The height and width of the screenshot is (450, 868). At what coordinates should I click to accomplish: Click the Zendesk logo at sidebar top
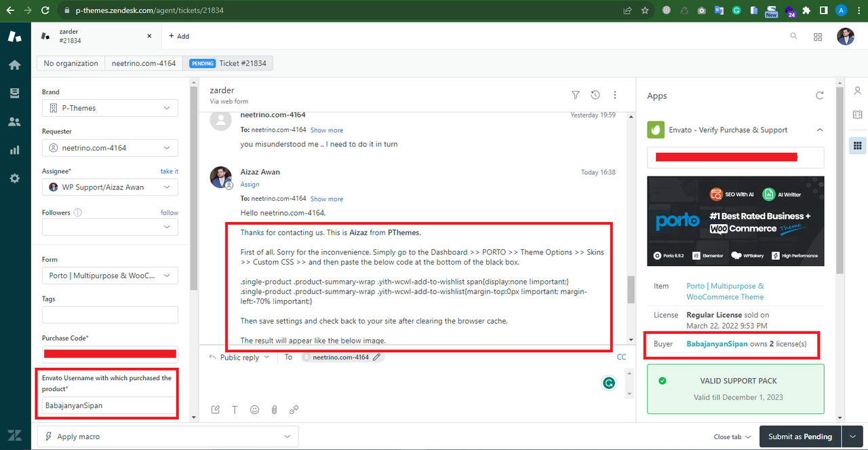pyautogui.click(x=14, y=36)
